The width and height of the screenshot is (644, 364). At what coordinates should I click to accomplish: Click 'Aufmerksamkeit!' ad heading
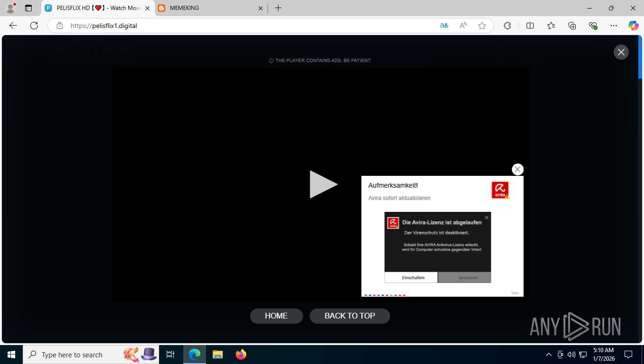(x=393, y=185)
